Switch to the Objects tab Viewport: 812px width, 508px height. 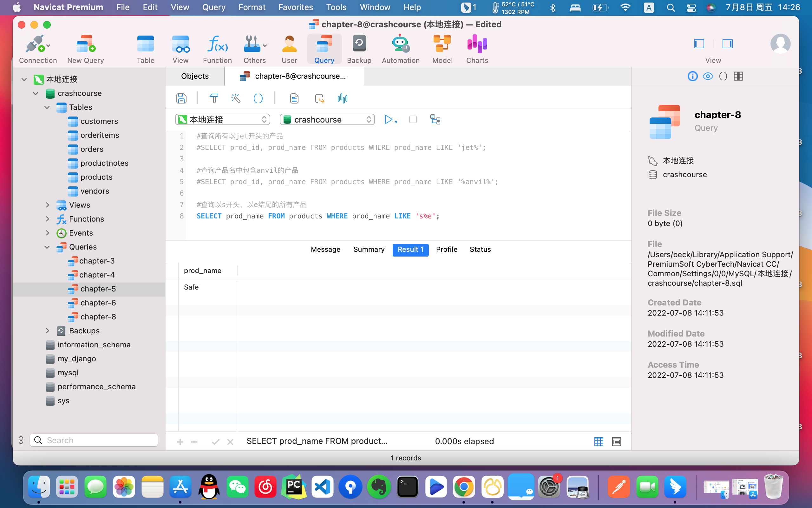pos(195,76)
